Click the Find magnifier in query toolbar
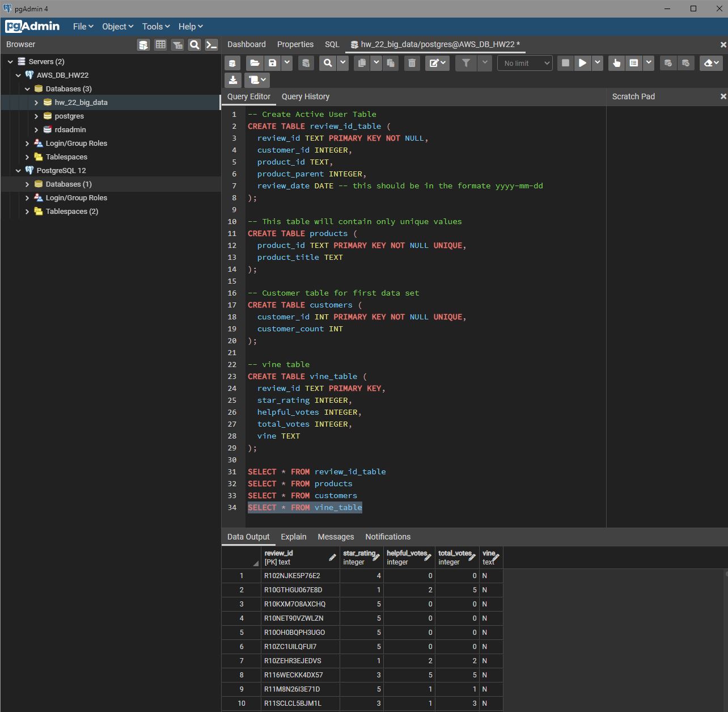This screenshot has height=712, width=728. pyautogui.click(x=328, y=63)
